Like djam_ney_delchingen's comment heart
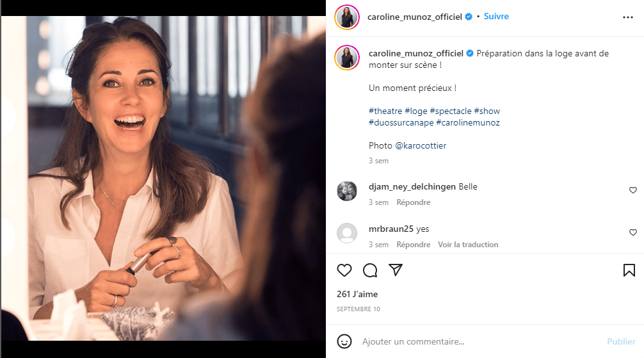Screen dimensions: 644x358 coord(633,190)
